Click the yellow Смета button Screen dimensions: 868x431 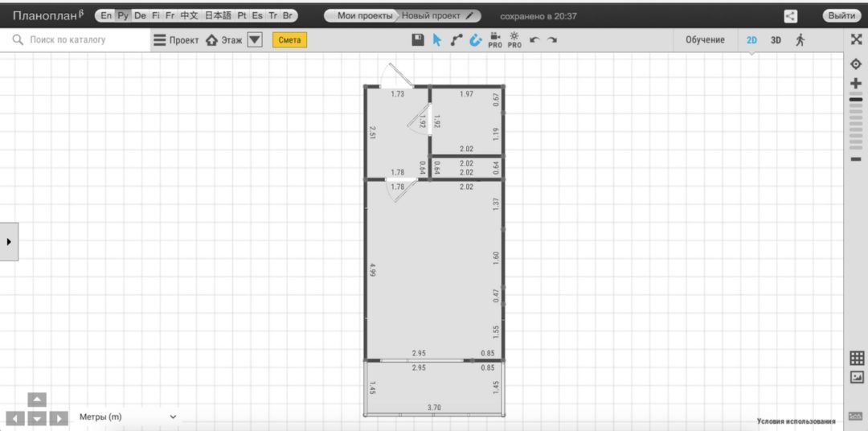[289, 39]
